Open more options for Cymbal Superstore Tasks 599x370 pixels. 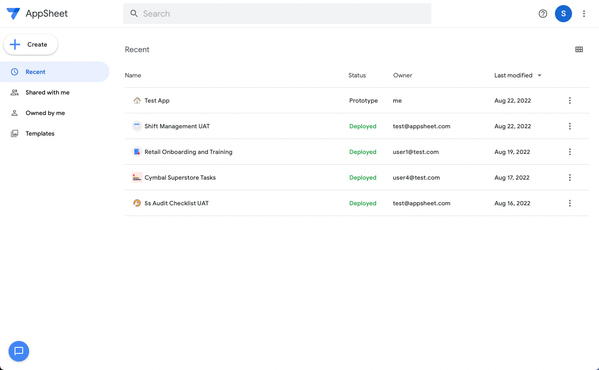(x=570, y=177)
